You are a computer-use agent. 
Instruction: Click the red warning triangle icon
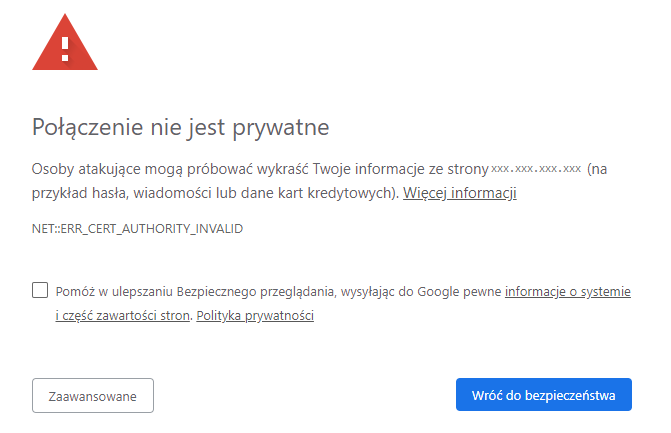[65, 46]
